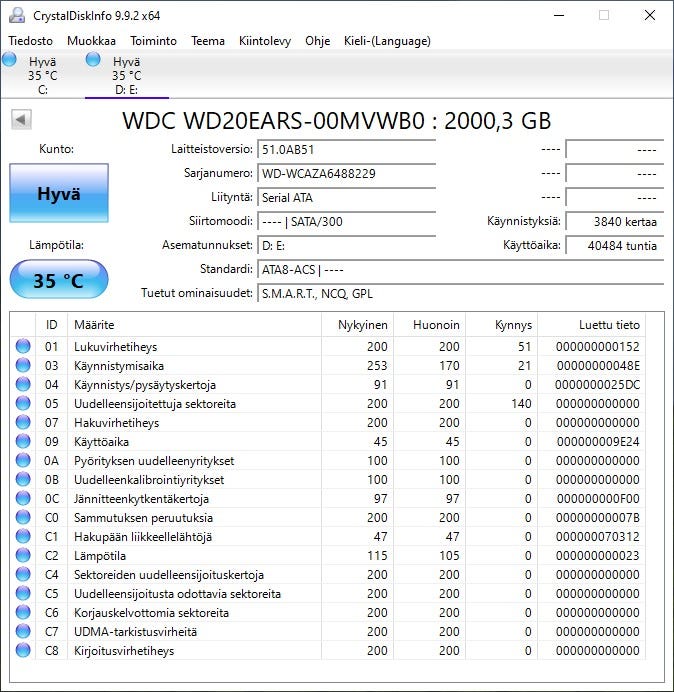The image size is (674, 692).
Task: Click the Luettu tieto column header
Action: pyautogui.click(x=591, y=325)
